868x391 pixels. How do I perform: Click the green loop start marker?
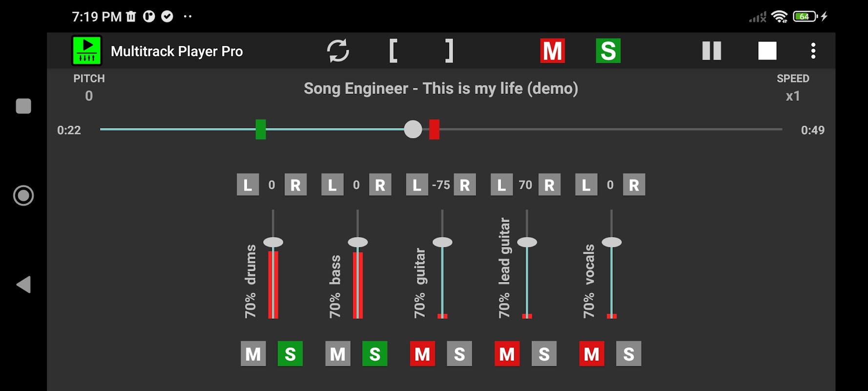[x=261, y=130]
